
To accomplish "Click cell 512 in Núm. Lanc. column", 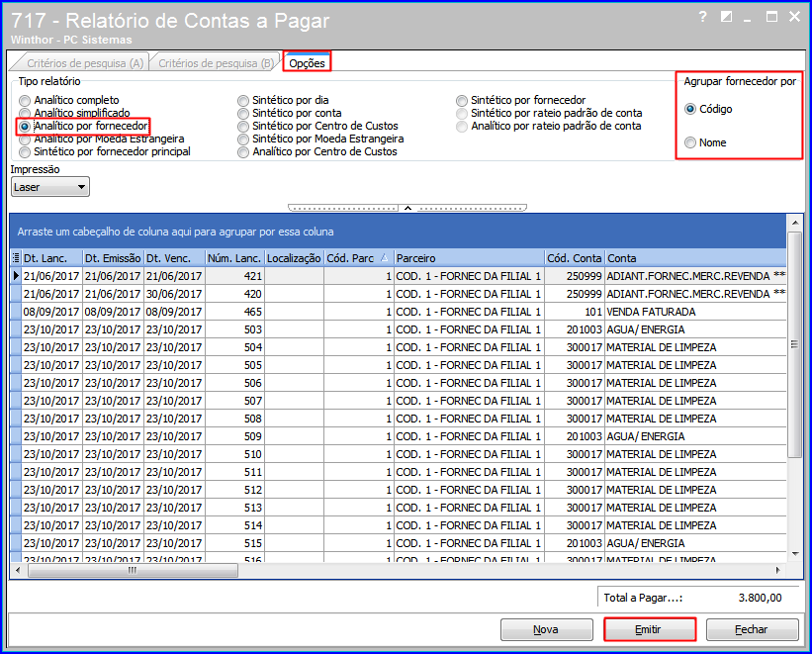I will click(x=234, y=490).
